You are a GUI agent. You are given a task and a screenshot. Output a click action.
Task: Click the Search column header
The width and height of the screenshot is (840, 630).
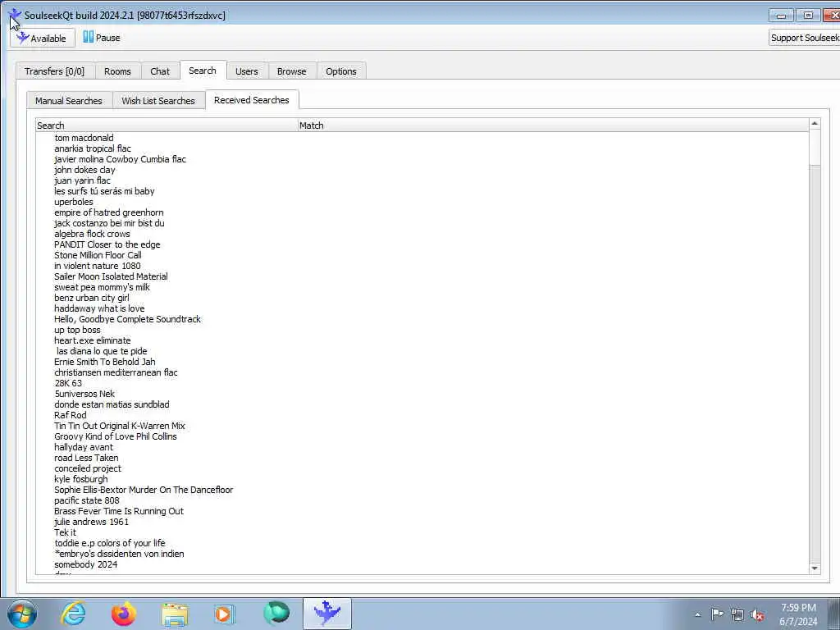167,126
